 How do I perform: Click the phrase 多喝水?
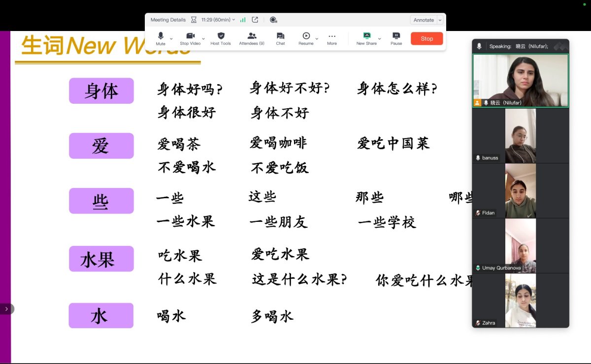pyautogui.click(x=272, y=316)
